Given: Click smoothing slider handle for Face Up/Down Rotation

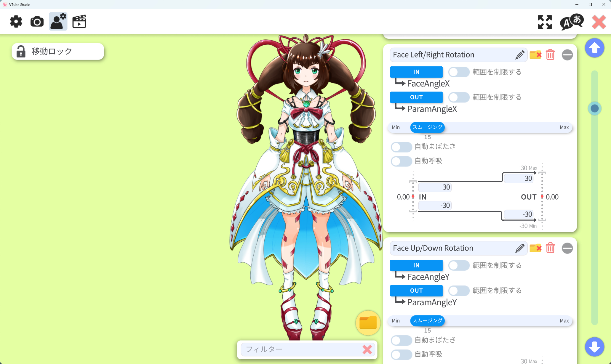Looking at the screenshot, I should pos(427,321).
